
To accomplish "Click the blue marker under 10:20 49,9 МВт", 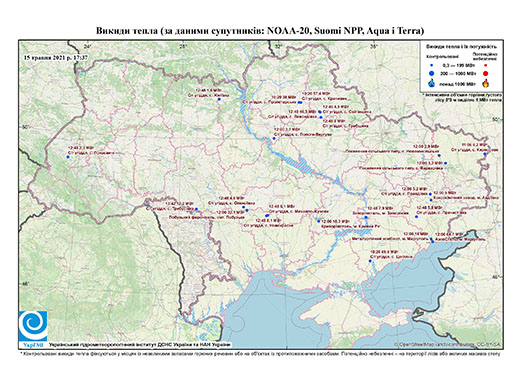I will tap(370, 261).
